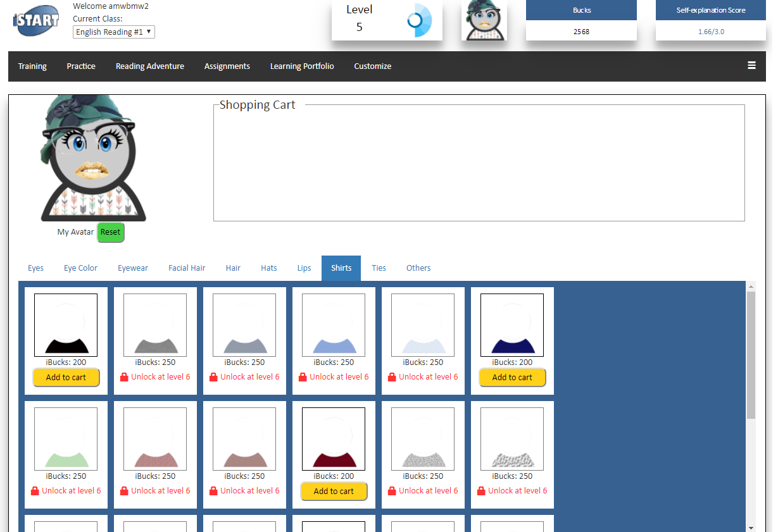Click the iSTART logo
Image resolution: width=778 pixels, height=532 pixels.
coord(35,21)
